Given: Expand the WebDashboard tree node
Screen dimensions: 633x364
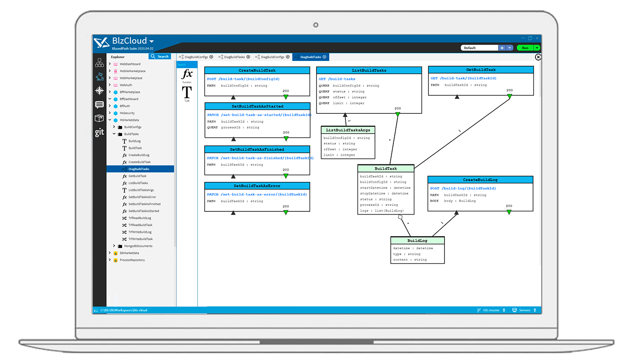Looking at the screenshot, I should point(110,64).
